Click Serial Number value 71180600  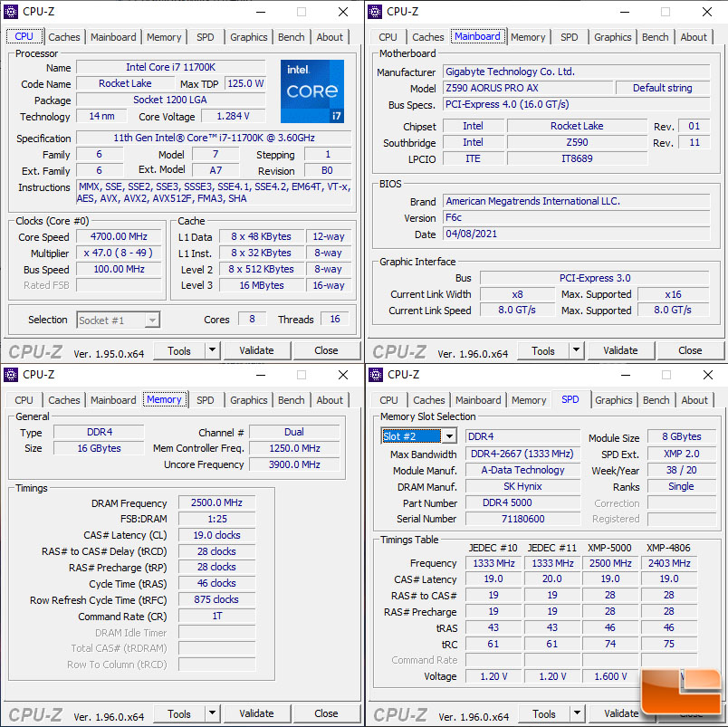522,519
